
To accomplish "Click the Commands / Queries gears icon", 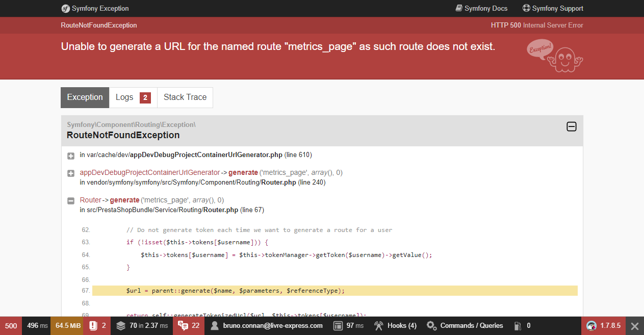I will click(x=431, y=326).
